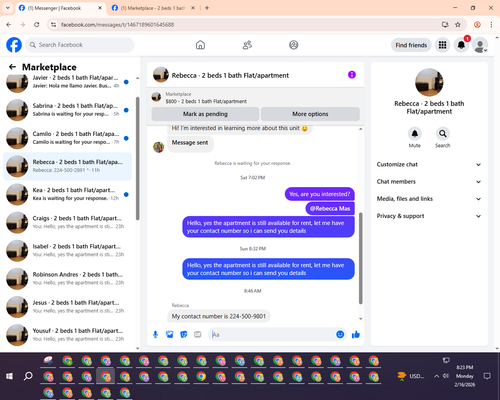
Task: Expand the Customize chat section
Action: [x=429, y=164]
